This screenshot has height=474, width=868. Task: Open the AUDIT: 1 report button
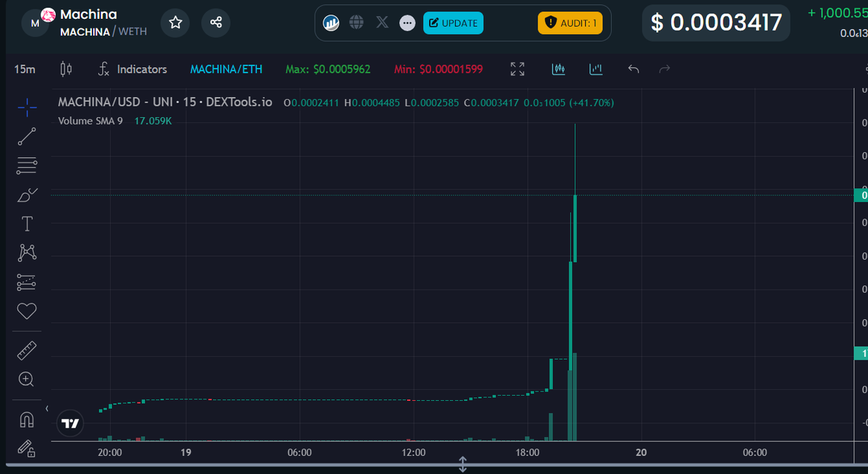click(x=570, y=23)
